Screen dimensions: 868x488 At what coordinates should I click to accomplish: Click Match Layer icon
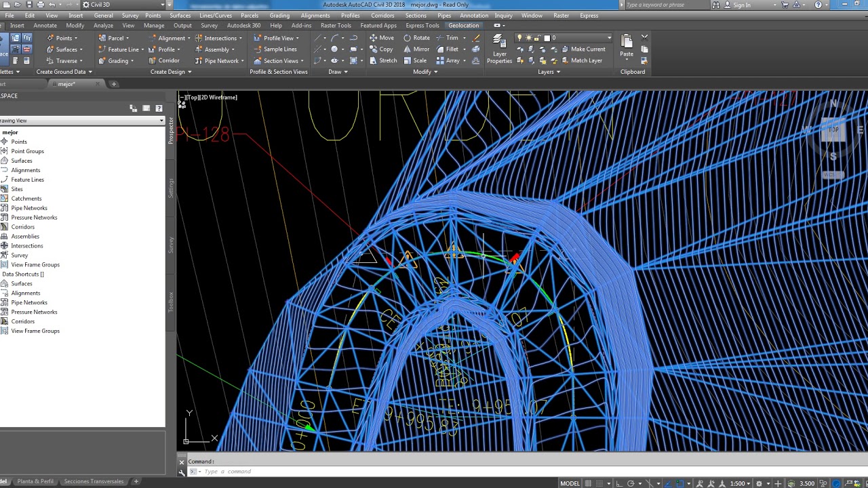(581, 60)
